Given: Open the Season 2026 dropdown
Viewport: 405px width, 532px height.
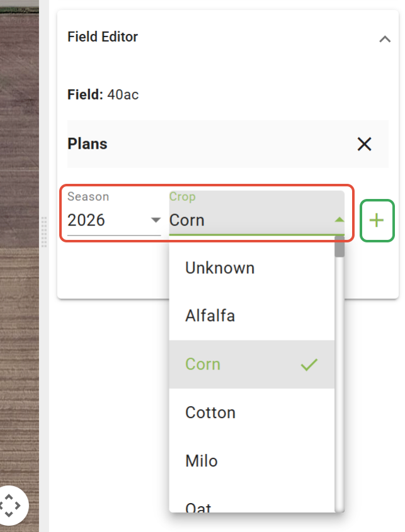Looking at the screenshot, I should pyautogui.click(x=113, y=220).
